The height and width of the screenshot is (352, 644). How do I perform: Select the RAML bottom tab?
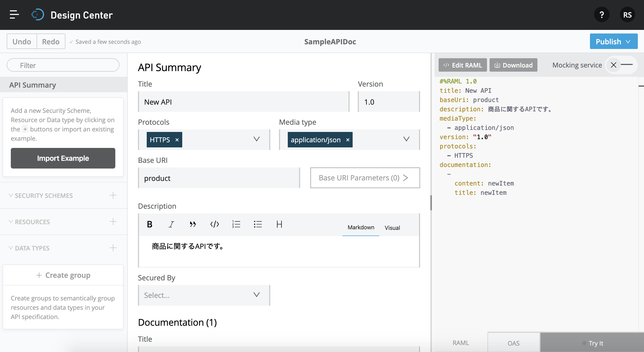point(461,343)
